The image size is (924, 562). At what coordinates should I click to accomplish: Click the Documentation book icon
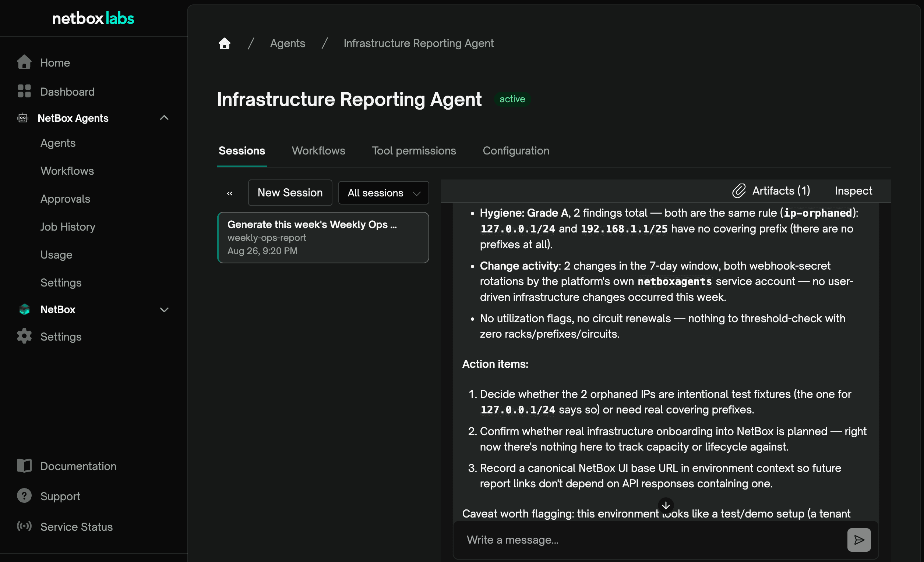[24, 466]
